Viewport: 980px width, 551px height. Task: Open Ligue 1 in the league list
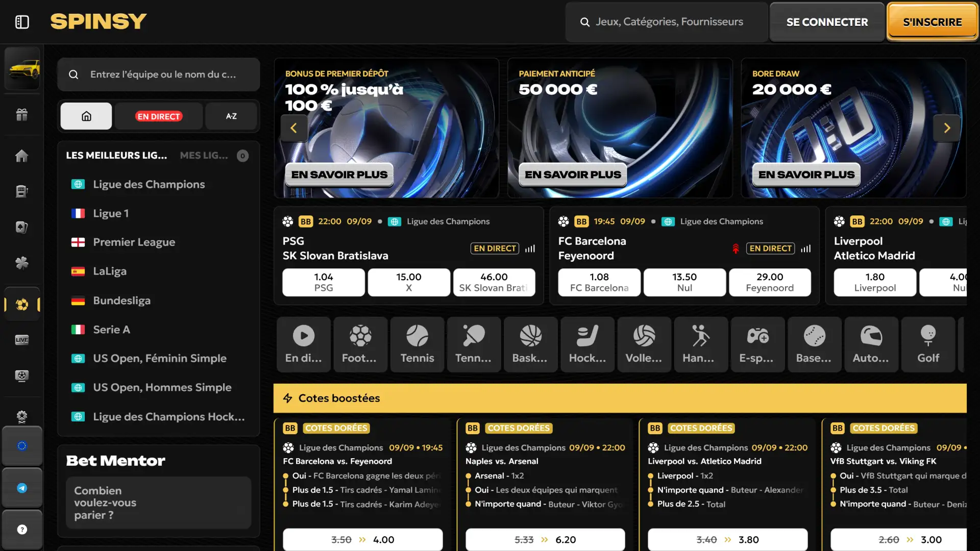point(159,213)
